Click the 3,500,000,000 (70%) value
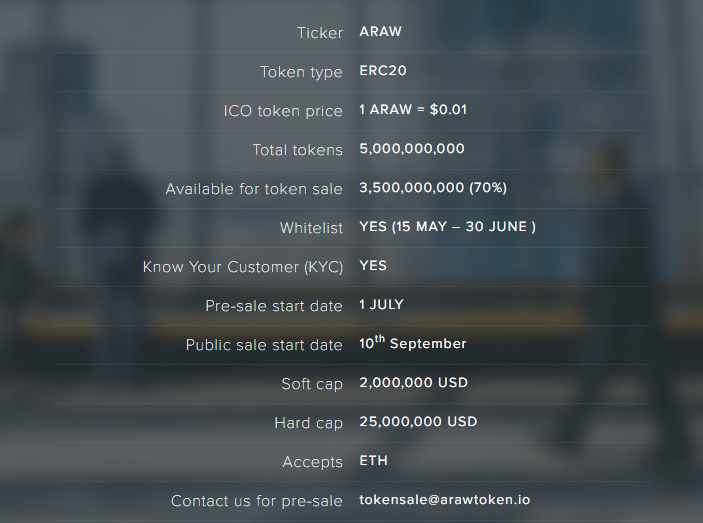Image resolution: width=703 pixels, height=523 pixels. (430, 188)
